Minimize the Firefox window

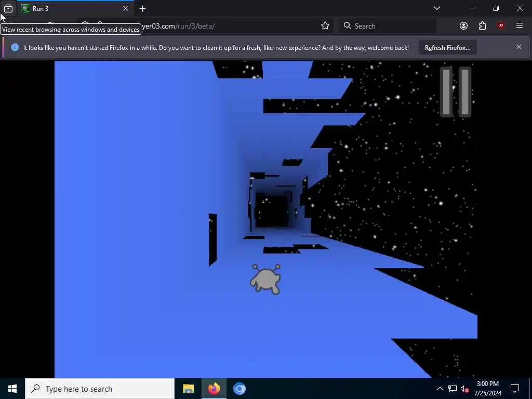click(472, 8)
